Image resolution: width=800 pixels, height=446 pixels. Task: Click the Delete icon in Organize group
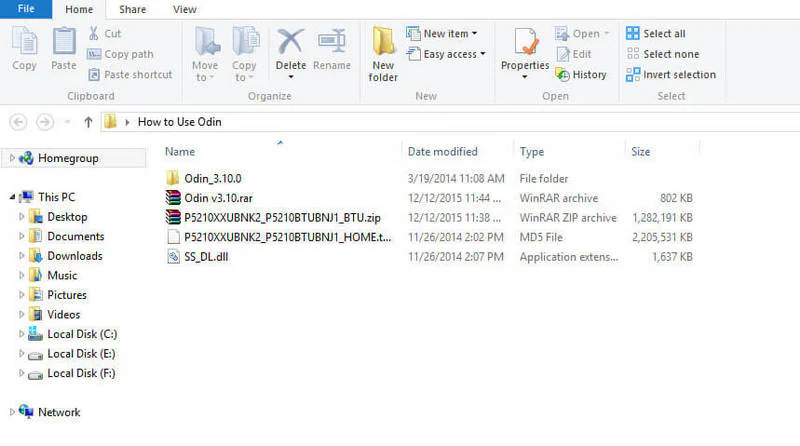(x=290, y=42)
